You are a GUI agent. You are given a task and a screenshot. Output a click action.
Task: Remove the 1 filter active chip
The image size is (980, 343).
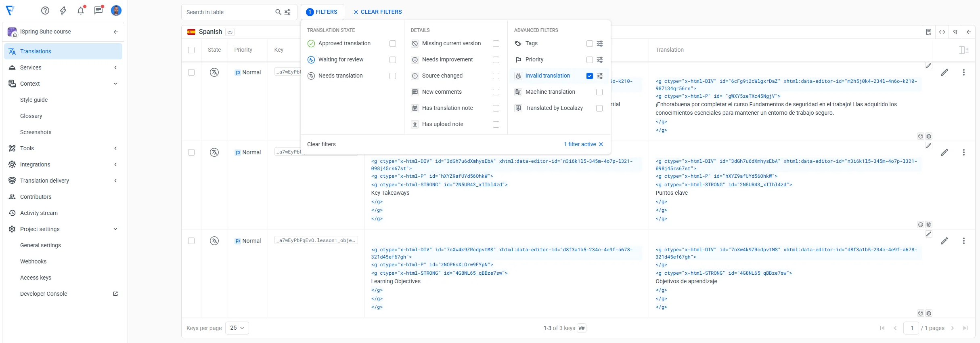click(x=584, y=144)
